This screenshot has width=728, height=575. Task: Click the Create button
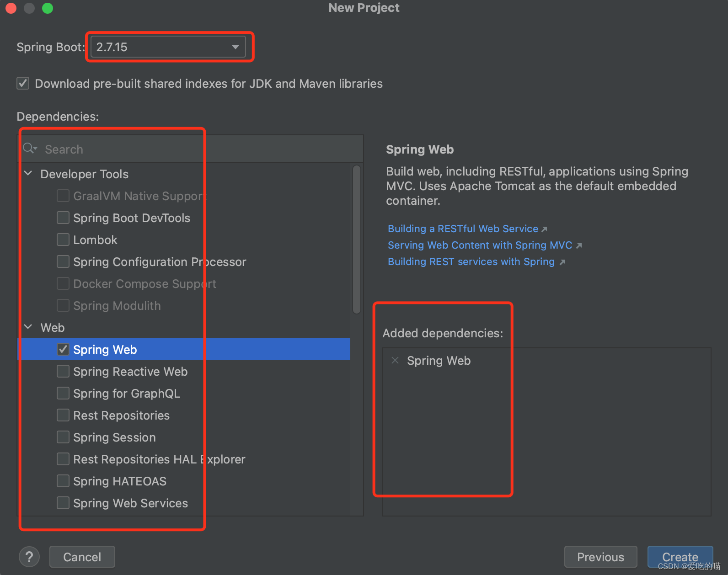tap(680, 557)
